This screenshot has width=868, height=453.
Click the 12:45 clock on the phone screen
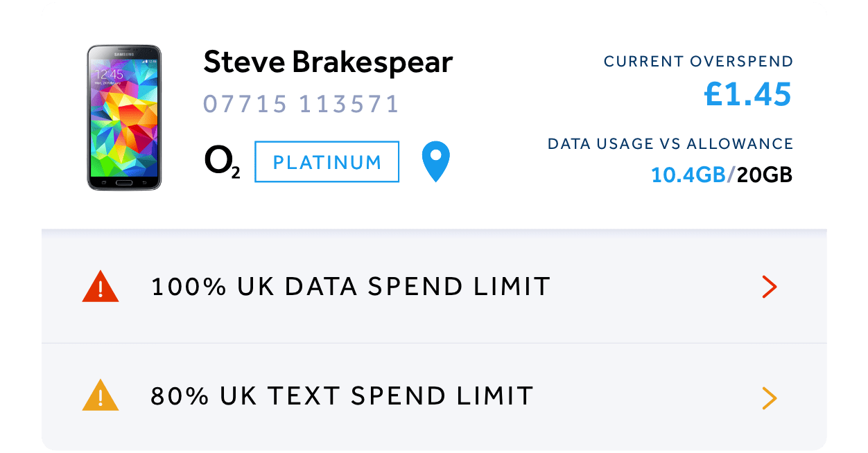click(x=109, y=74)
